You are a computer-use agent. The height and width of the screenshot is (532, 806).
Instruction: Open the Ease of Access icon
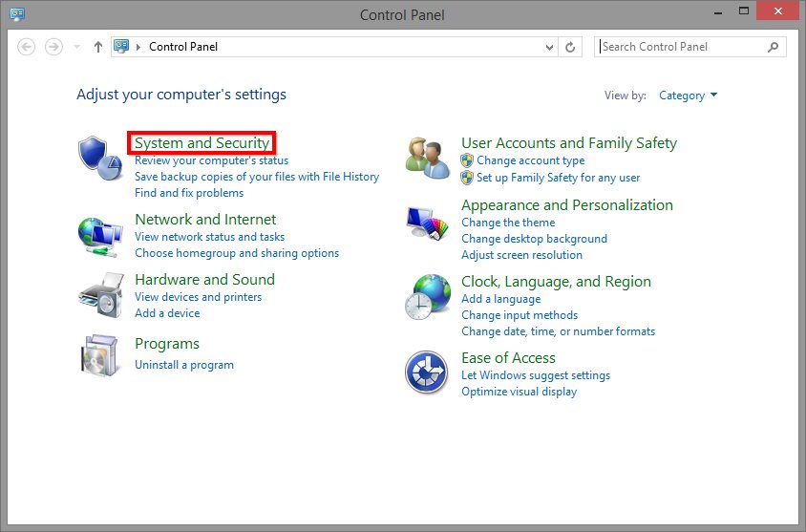coord(426,372)
